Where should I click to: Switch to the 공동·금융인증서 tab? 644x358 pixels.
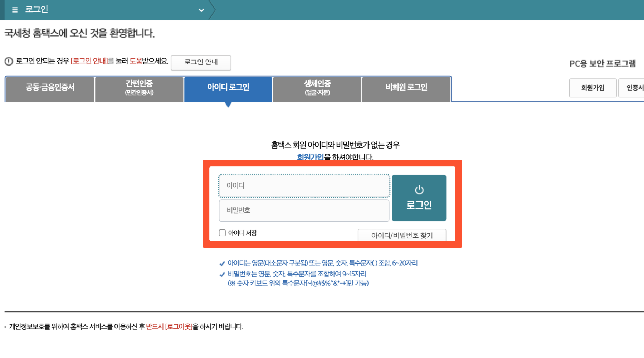click(x=49, y=88)
